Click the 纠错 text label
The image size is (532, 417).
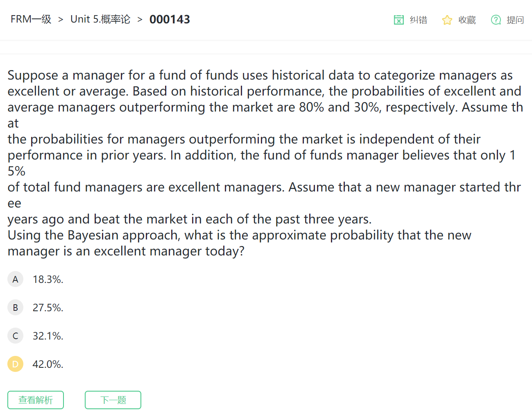point(419,20)
